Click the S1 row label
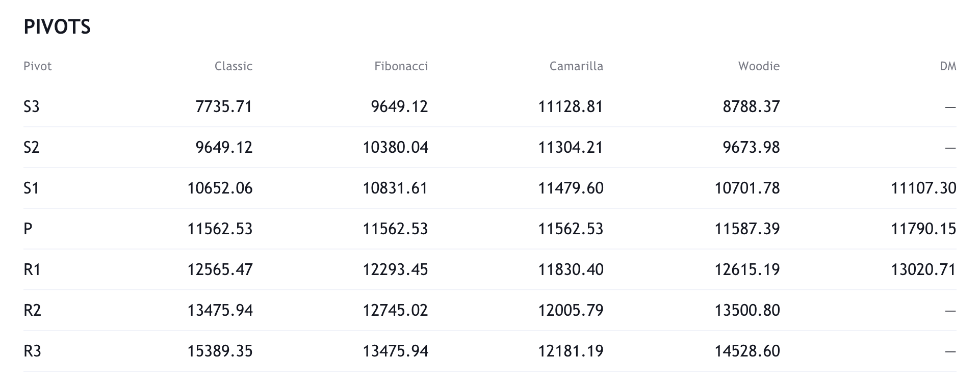The height and width of the screenshot is (385, 980). pos(32,188)
